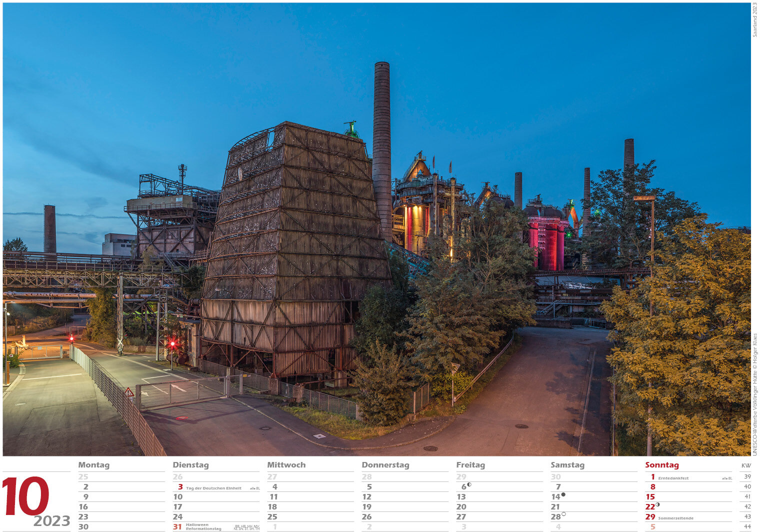Select Monday the 16th date
Screen dimensions: 760x532
click(x=83, y=507)
